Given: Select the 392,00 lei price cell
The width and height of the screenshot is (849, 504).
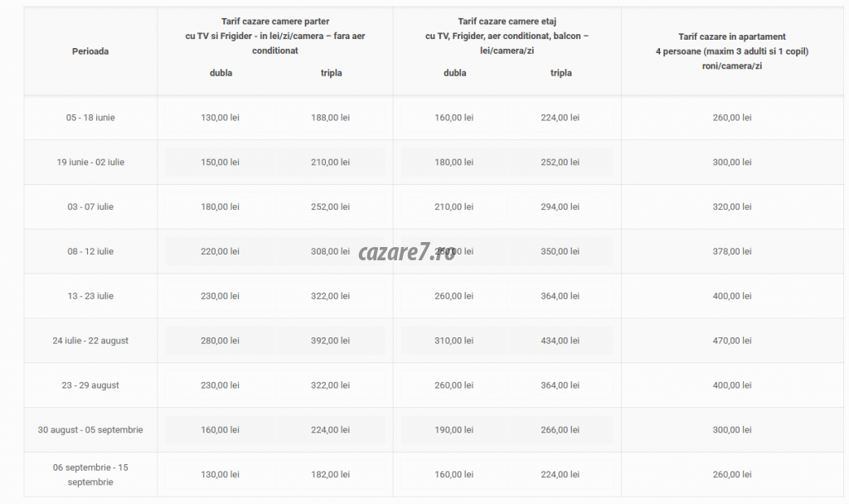Looking at the screenshot, I should 330,341.
